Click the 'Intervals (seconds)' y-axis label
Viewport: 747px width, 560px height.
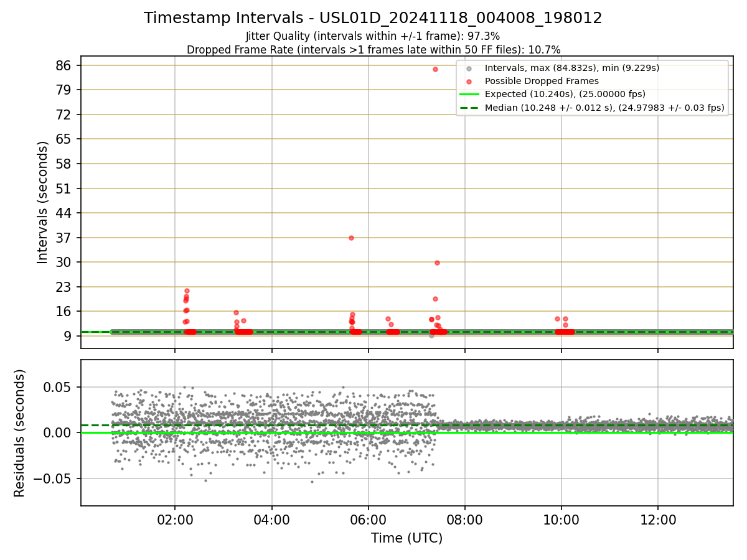pyautogui.click(x=42, y=202)
